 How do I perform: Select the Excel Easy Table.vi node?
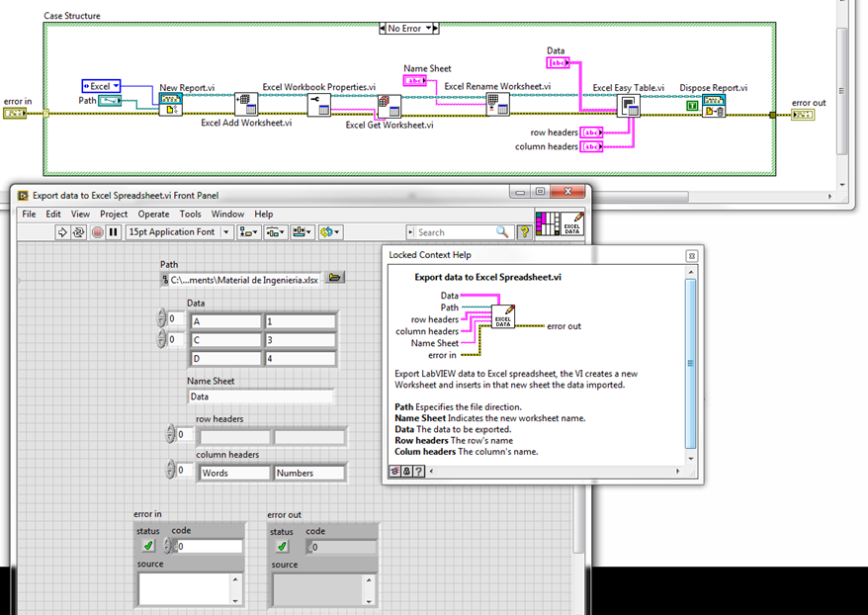pyautogui.click(x=629, y=106)
